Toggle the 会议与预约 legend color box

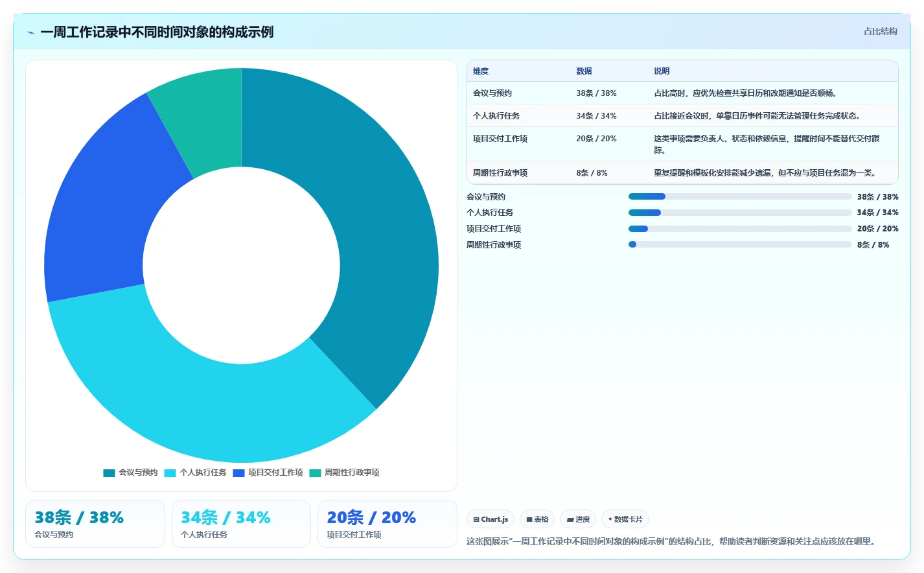point(109,473)
